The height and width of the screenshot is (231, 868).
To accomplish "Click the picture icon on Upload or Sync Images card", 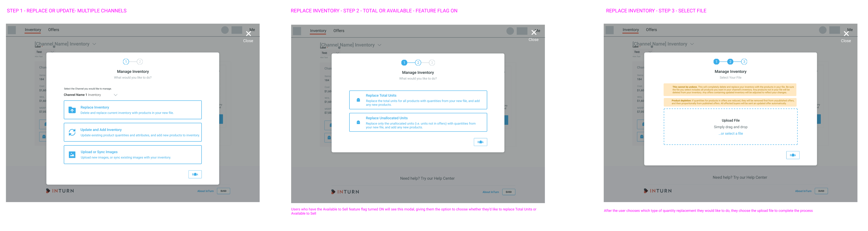I will click(72, 154).
